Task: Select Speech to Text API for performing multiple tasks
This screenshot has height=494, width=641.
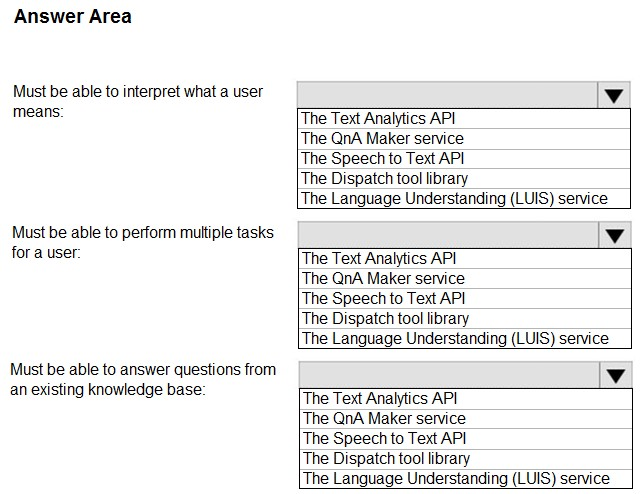Action: point(382,298)
